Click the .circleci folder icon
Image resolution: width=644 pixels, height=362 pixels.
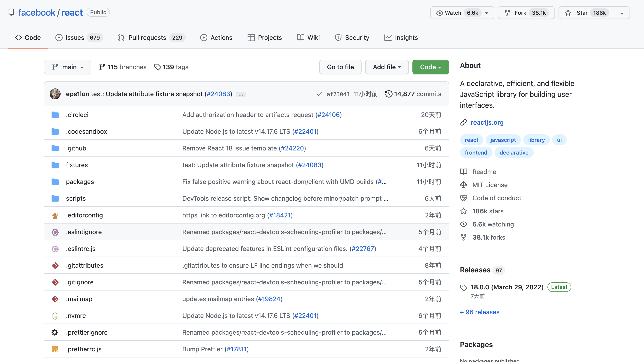click(55, 115)
